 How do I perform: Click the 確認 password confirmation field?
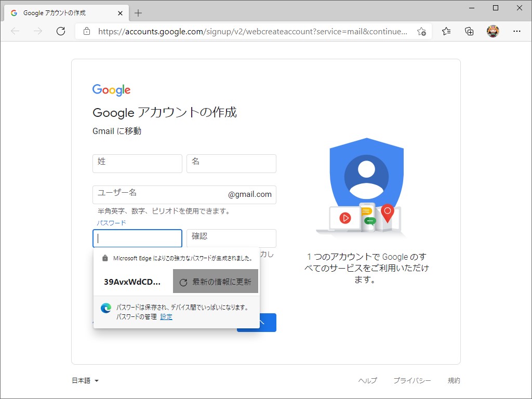click(x=231, y=238)
